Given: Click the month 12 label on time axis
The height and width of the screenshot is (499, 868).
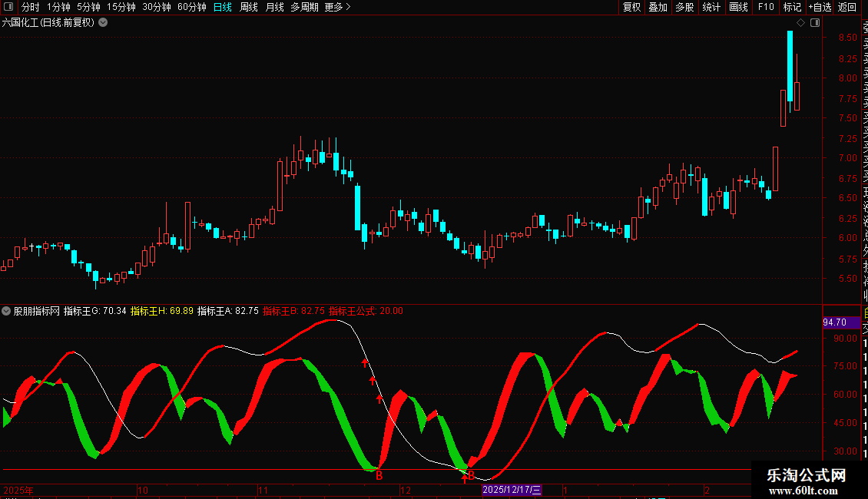Looking at the screenshot, I should coord(406,490).
